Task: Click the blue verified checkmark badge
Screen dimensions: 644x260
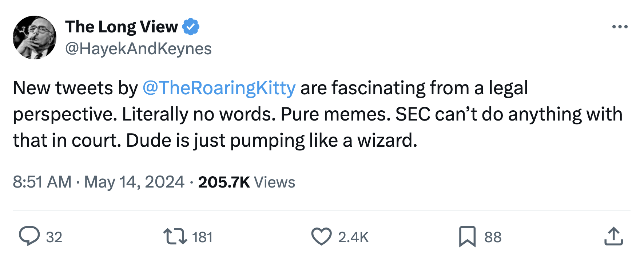Action: pyautogui.click(x=191, y=27)
